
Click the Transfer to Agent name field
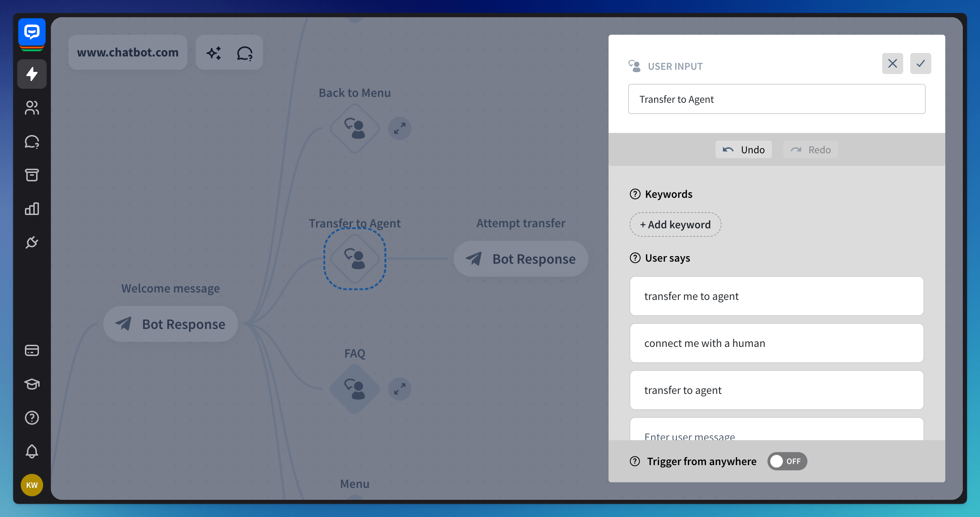[776, 99]
